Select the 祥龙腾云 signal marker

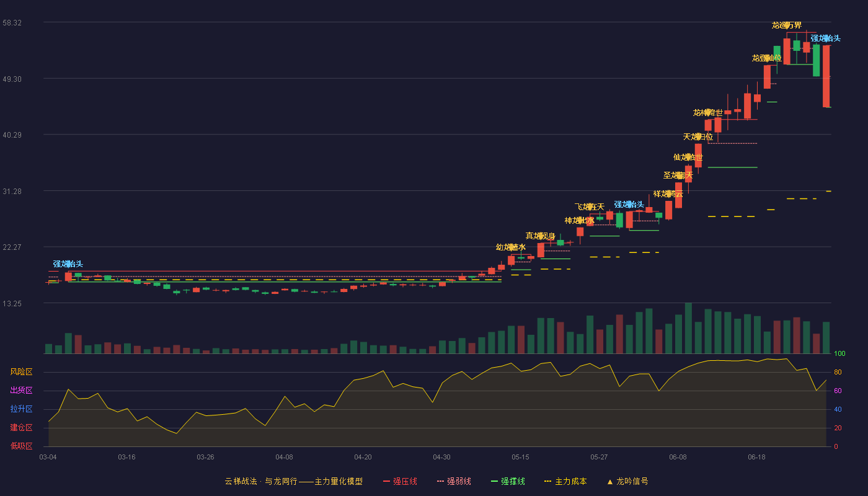(x=668, y=193)
